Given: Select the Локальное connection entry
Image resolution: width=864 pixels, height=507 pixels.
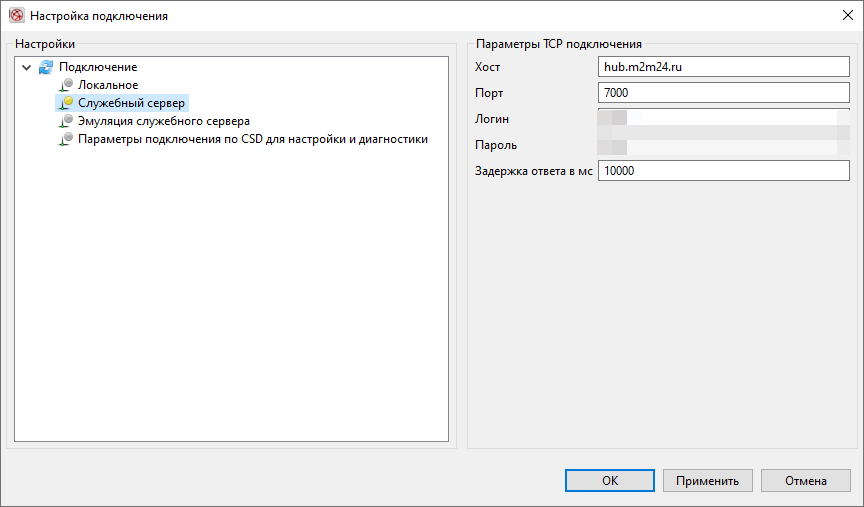Looking at the screenshot, I should point(108,85).
